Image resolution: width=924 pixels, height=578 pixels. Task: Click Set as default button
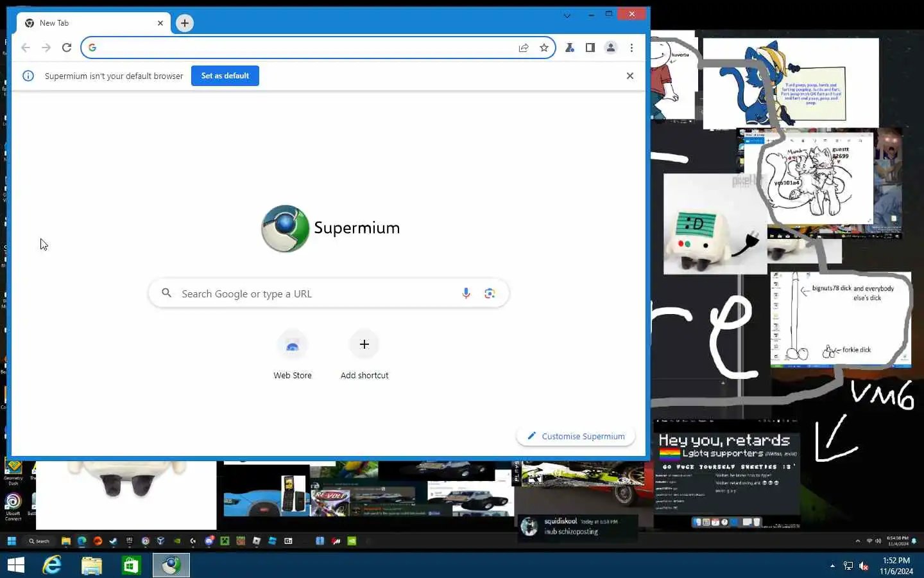[x=225, y=76]
